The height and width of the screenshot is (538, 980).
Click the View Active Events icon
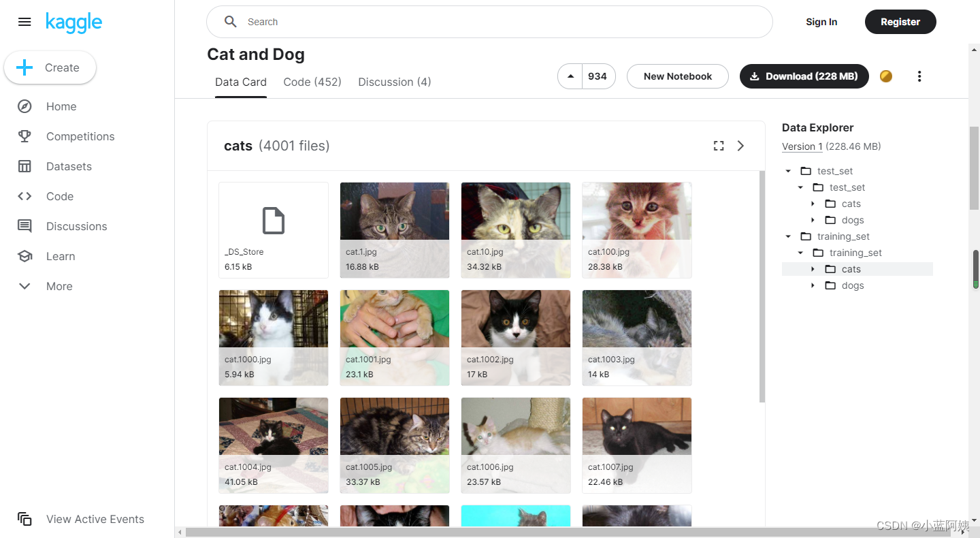point(24,519)
